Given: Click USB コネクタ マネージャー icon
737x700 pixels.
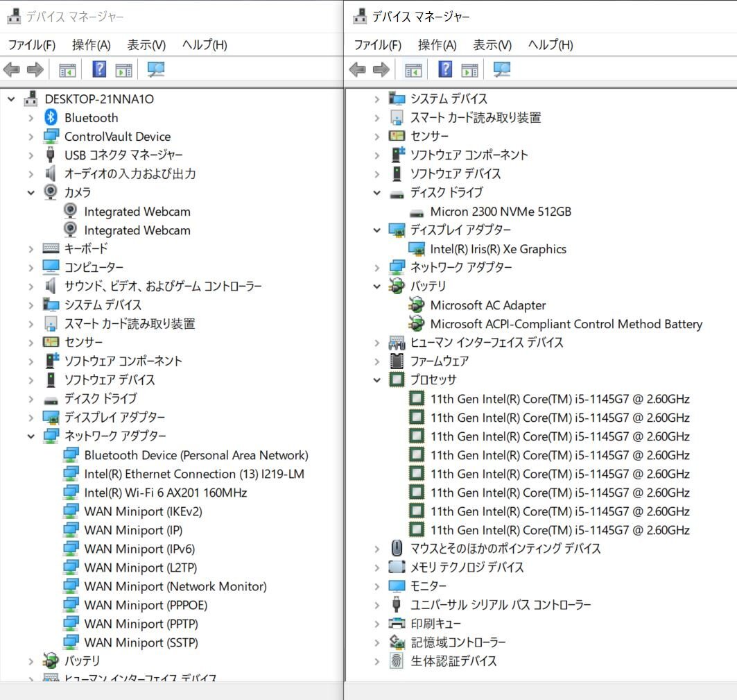Looking at the screenshot, I should coord(51,155).
